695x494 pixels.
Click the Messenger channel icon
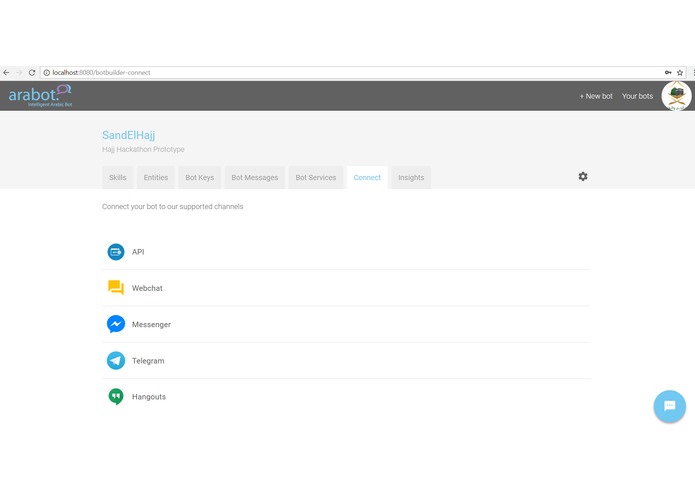click(x=116, y=324)
